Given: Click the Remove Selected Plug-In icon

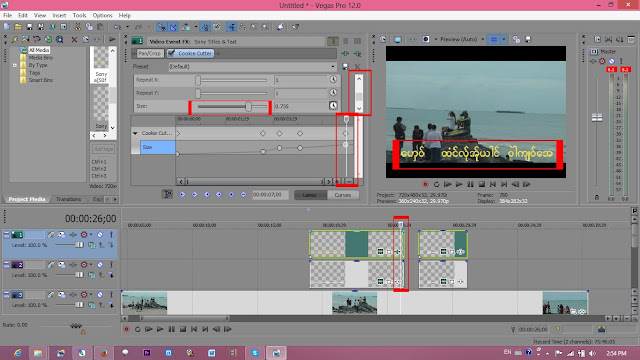Looking at the screenshot, I should pos(358,53).
